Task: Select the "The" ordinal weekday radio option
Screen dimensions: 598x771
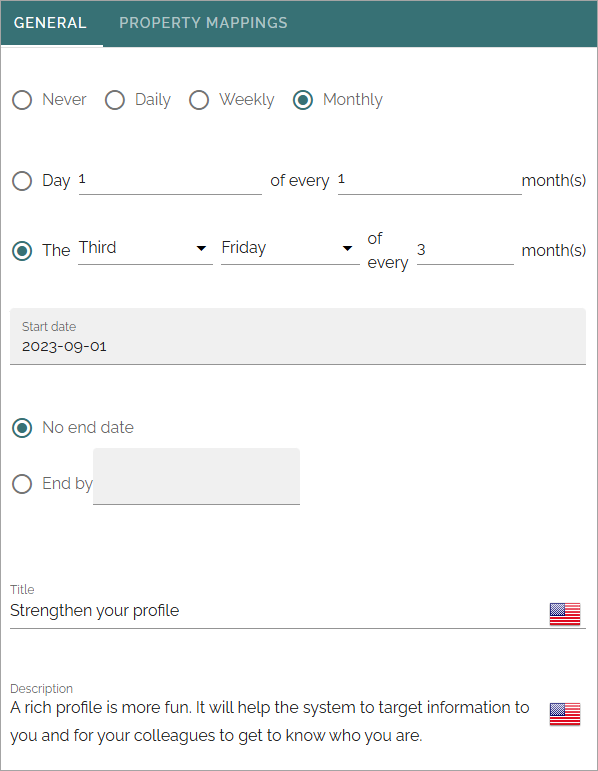Action: tap(22, 251)
